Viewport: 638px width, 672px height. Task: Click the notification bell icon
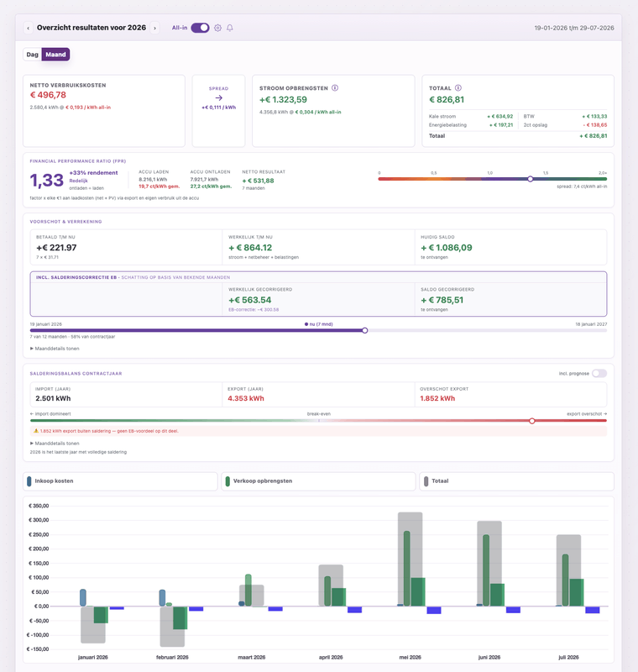[230, 28]
